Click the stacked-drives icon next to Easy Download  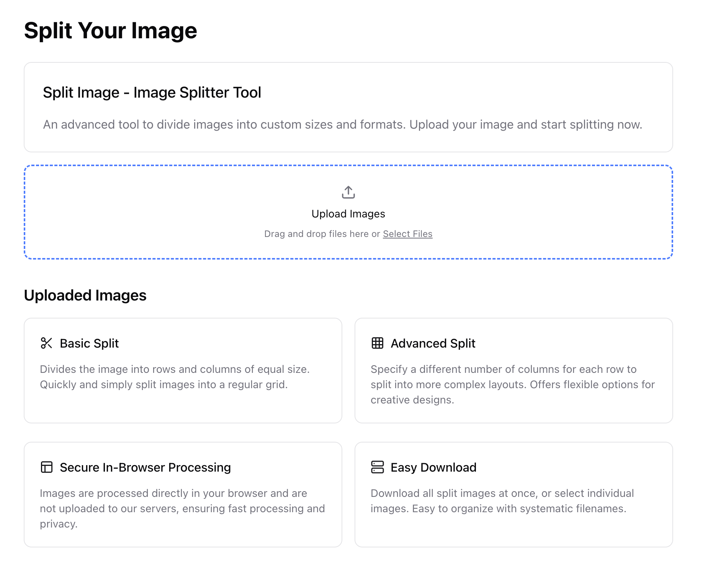tap(377, 467)
